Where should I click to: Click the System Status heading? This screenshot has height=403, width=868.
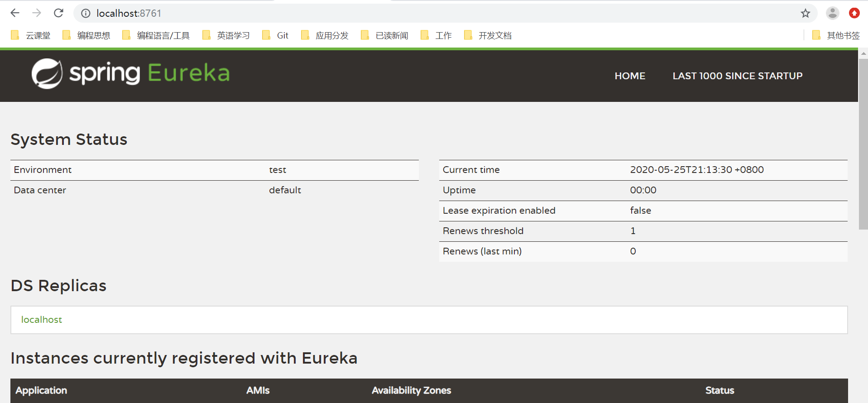coord(69,139)
